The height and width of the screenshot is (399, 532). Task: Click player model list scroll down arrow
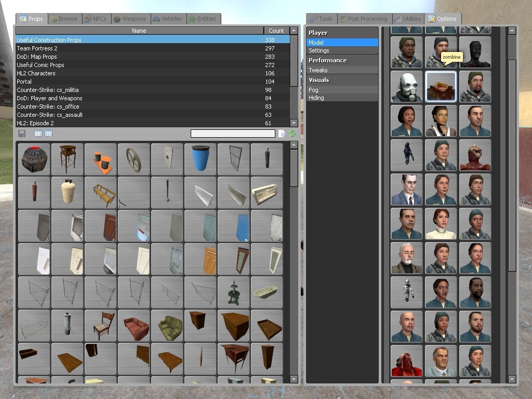512,379
